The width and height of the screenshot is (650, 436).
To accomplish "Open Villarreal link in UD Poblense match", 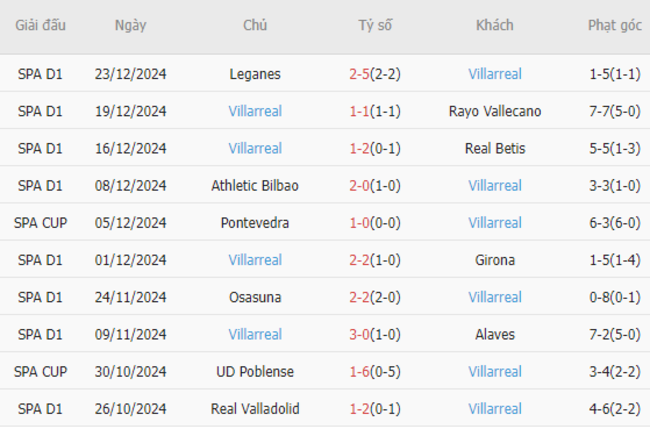I will [495, 372].
